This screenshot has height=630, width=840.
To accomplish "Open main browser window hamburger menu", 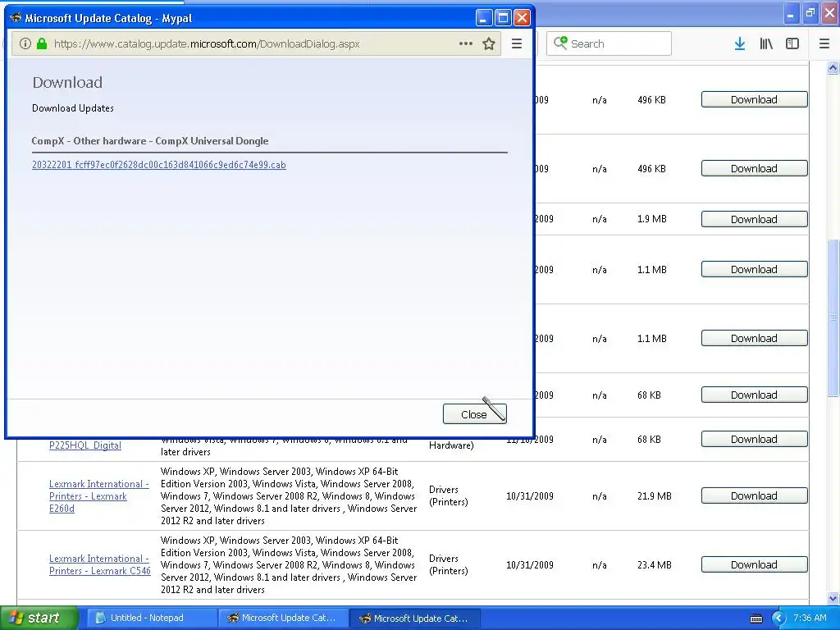I will point(824,44).
